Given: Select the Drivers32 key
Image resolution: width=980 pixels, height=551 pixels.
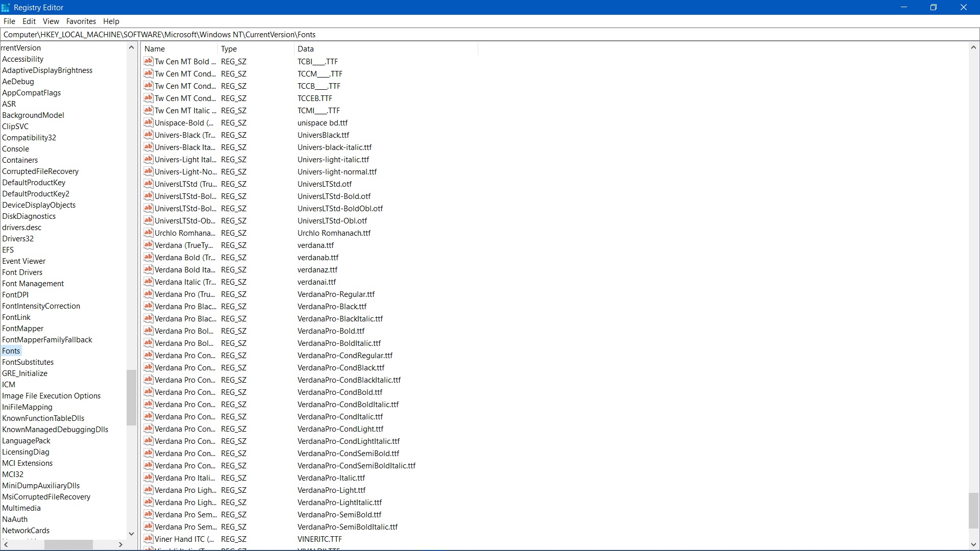Looking at the screenshot, I should tap(18, 239).
